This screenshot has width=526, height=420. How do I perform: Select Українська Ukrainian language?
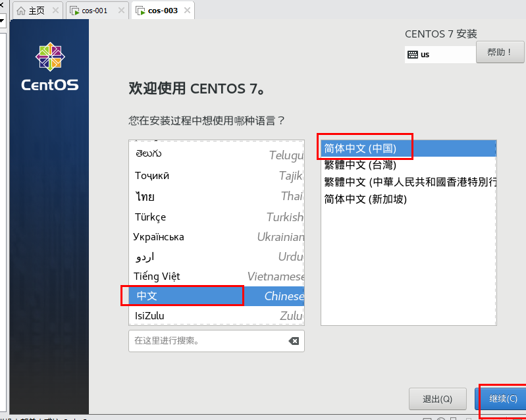coord(217,237)
